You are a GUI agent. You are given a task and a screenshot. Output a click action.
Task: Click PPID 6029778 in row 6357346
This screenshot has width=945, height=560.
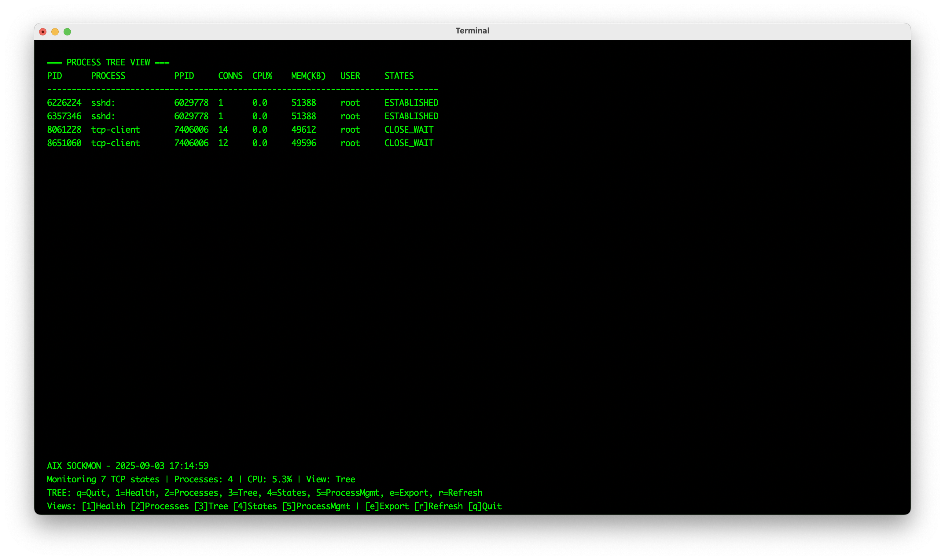pyautogui.click(x=191, y=116)
